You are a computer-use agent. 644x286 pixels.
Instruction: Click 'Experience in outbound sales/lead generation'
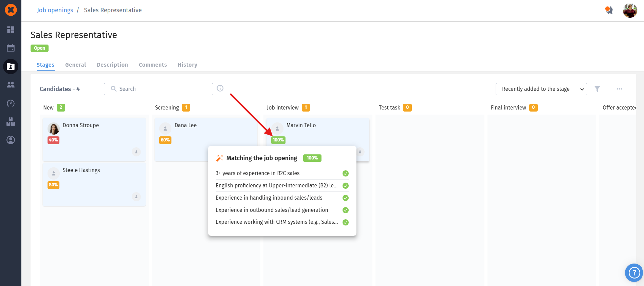272,210
